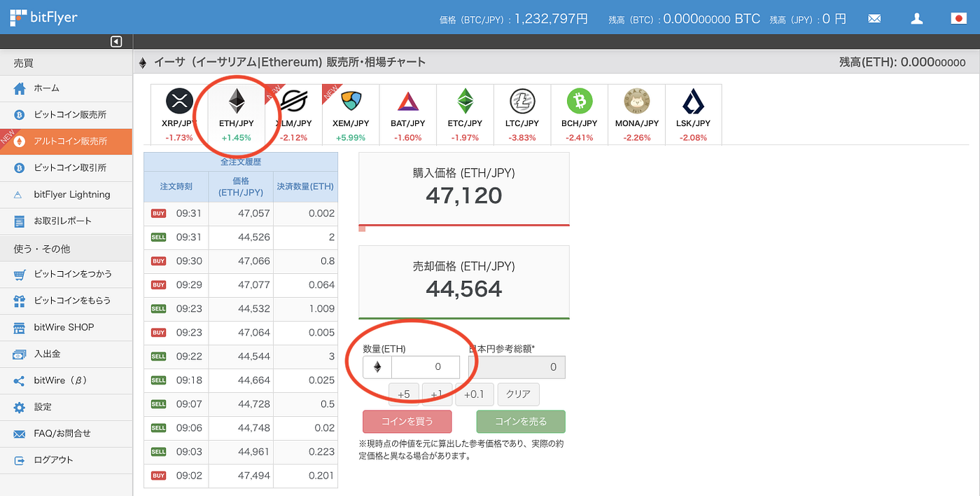
Task: Click ログアウト to log out
Action: [x=66, y=460]
